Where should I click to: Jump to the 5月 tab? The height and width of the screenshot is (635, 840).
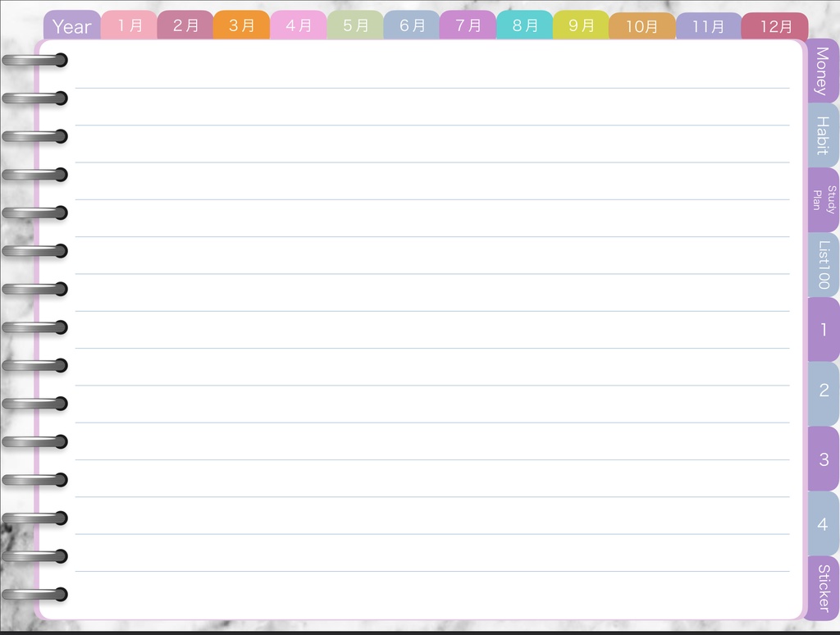click(355, 25)
